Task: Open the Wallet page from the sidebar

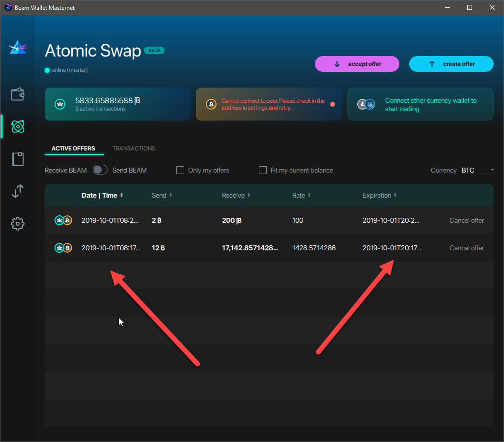Action: [x=18, y=94]
